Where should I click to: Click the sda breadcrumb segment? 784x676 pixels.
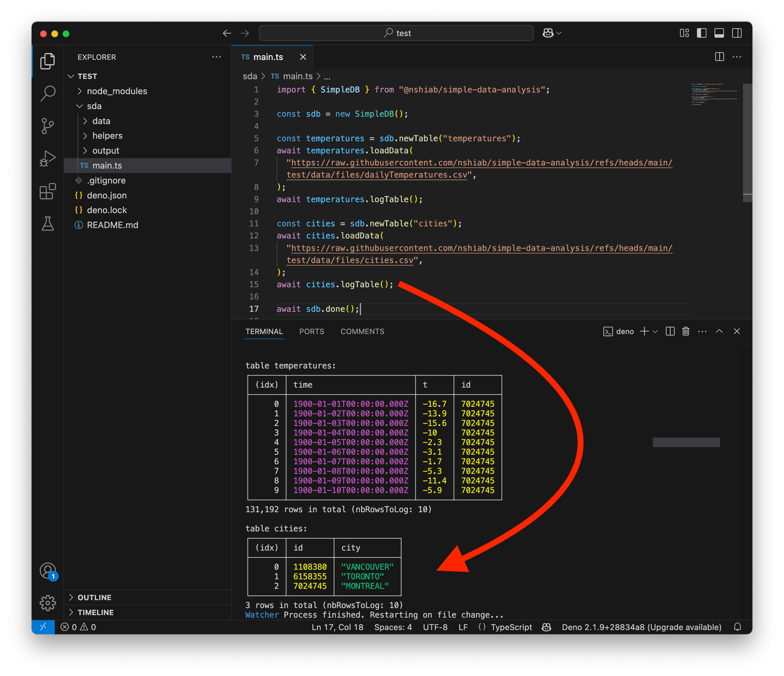[x=250, y=76]
